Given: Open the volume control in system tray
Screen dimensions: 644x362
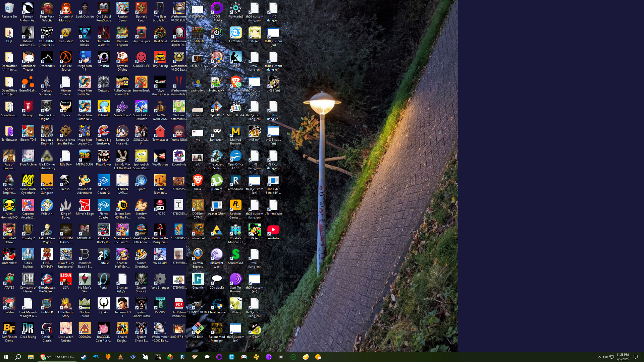Looking at the screenshot, I should point(605,357).
